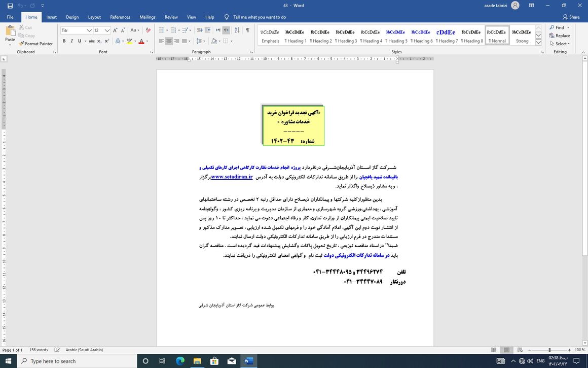
Task: Click the Windows Start button
Action: 8,361
